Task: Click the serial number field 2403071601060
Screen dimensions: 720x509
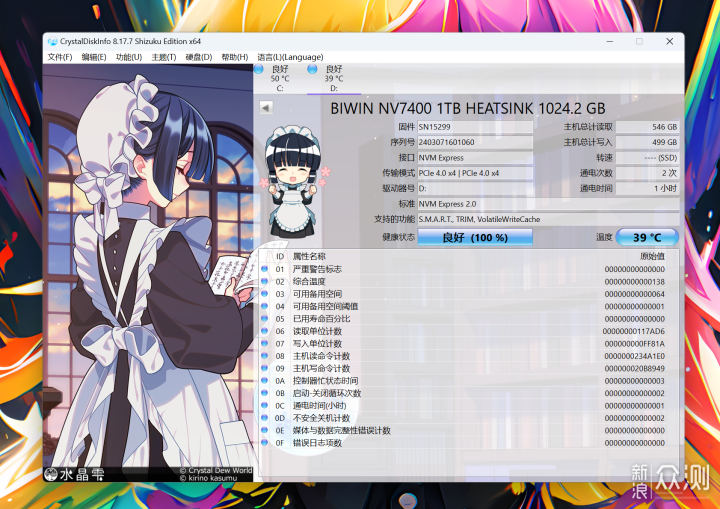Action: click(475, 142)
